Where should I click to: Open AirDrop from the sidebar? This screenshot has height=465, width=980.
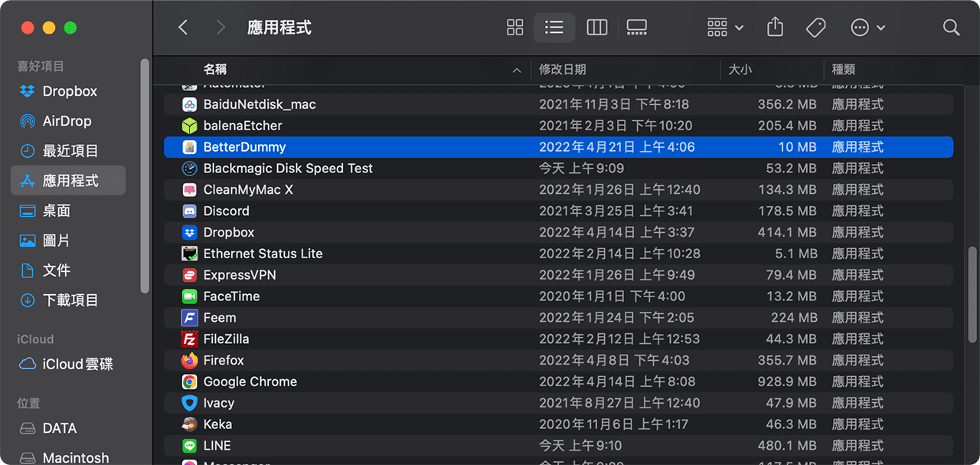[69, 121]
